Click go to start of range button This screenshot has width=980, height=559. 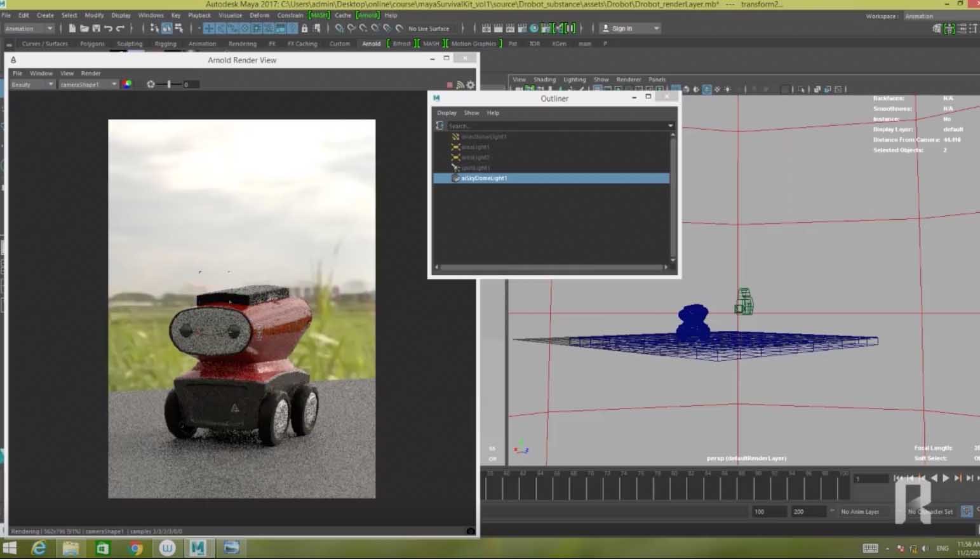897,478
